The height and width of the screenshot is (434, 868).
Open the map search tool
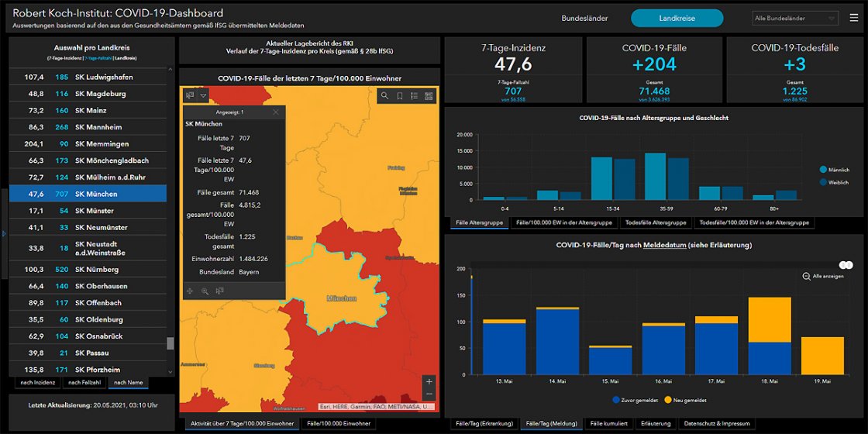click(x=384, y=96)
